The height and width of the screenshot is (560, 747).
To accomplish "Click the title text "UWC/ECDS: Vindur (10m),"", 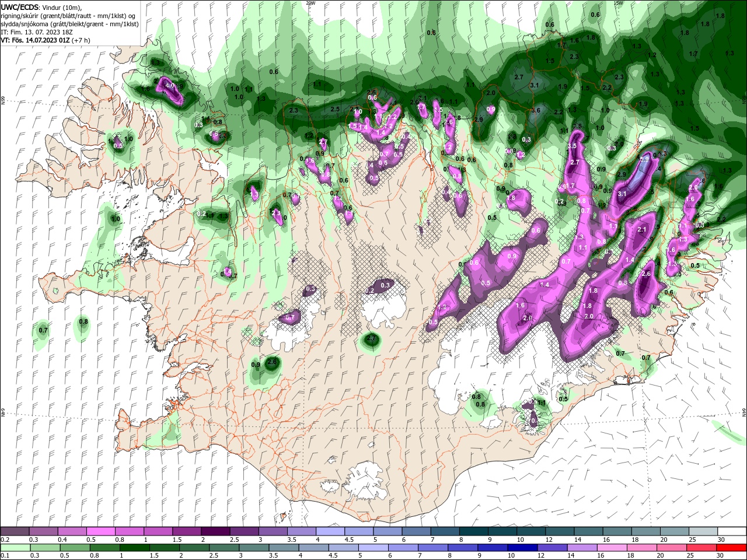I will [x=41, y=7].
